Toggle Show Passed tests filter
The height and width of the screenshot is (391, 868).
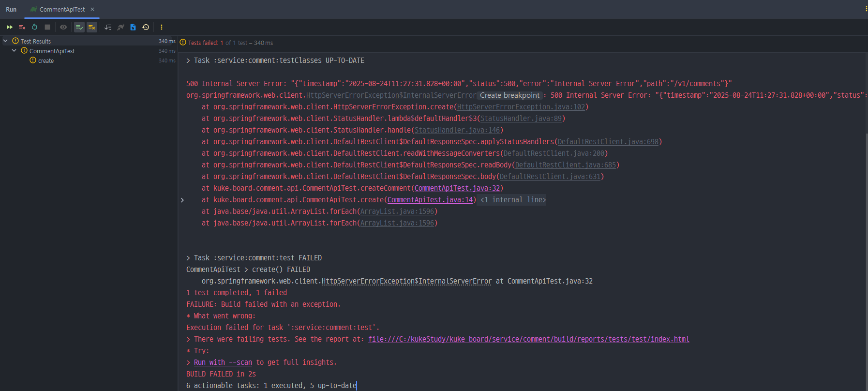tap(79, 27)
